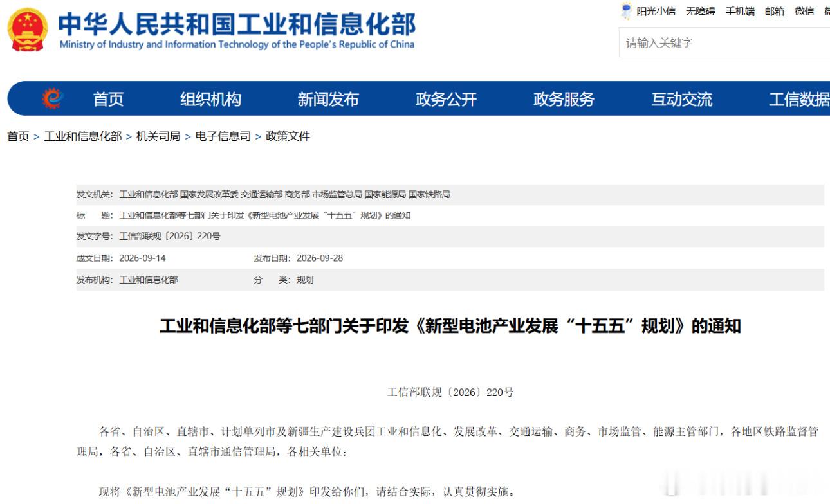Screen dimensions: 830x504
Task: Open the 互动交流 navigation menu
Action: (682, 99)
